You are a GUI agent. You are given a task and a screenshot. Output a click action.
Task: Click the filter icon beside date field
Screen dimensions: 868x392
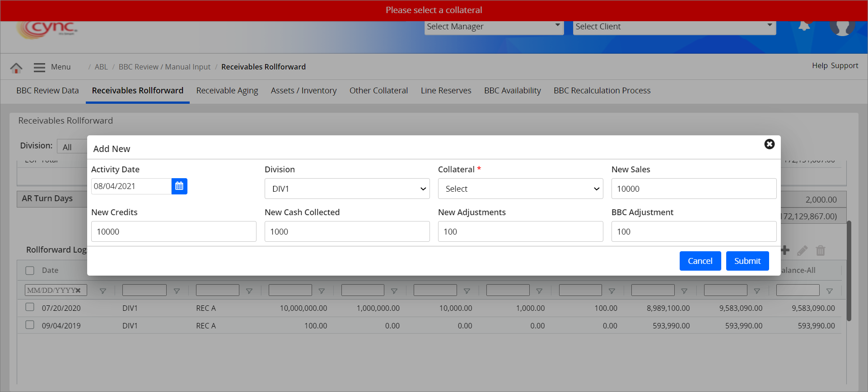[x=103, y=291]
